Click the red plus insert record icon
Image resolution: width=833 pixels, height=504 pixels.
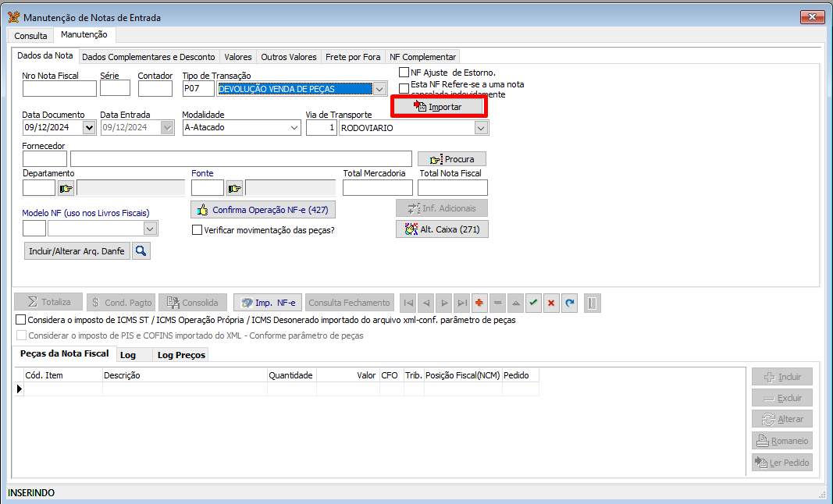pos(479,303)
